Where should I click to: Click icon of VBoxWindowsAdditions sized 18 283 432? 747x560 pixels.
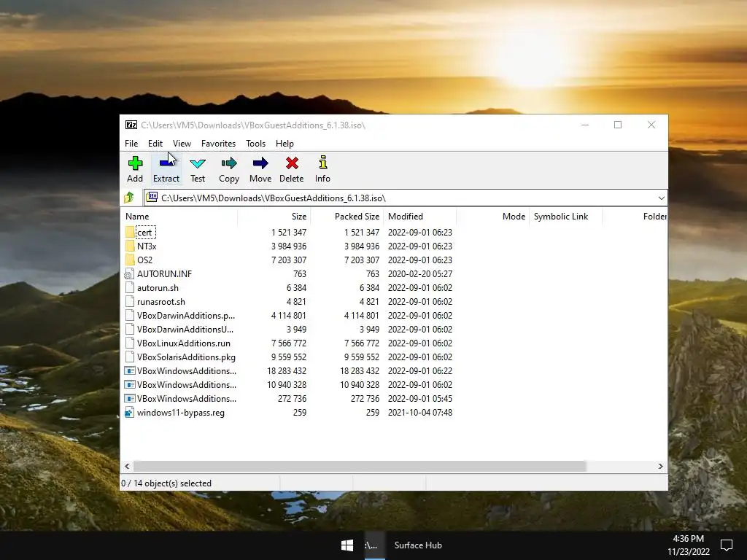(x=130, y=370)
